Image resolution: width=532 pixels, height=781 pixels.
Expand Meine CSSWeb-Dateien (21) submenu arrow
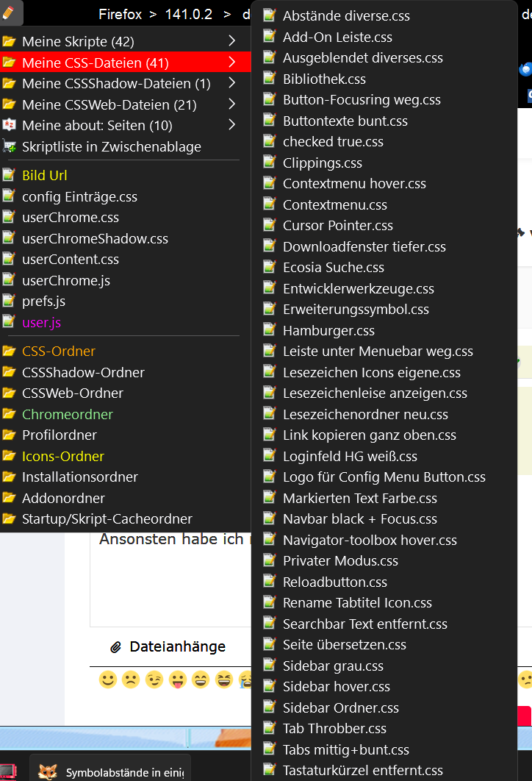coord(231,104)
